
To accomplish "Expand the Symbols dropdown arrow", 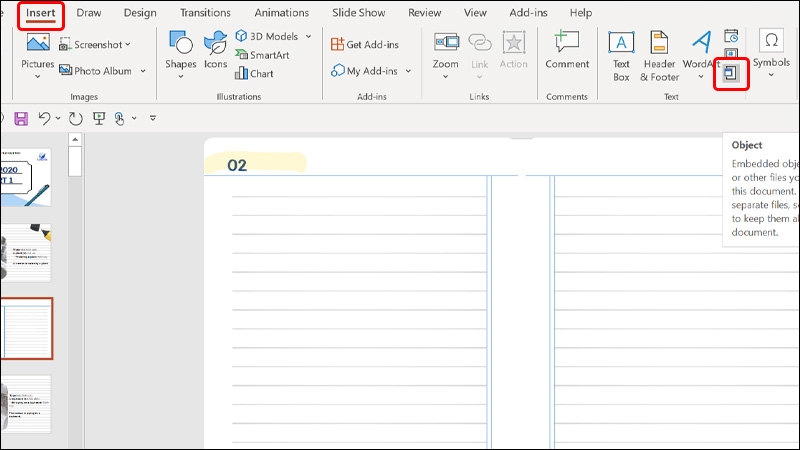I will pos(771,75).
